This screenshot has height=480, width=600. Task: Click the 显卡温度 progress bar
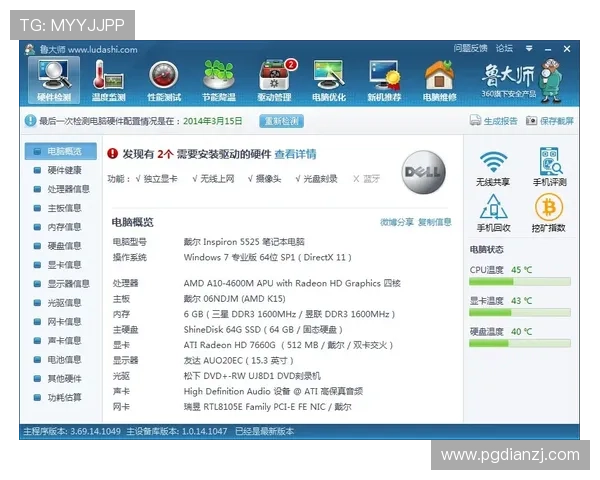click(x=520, y=313)
